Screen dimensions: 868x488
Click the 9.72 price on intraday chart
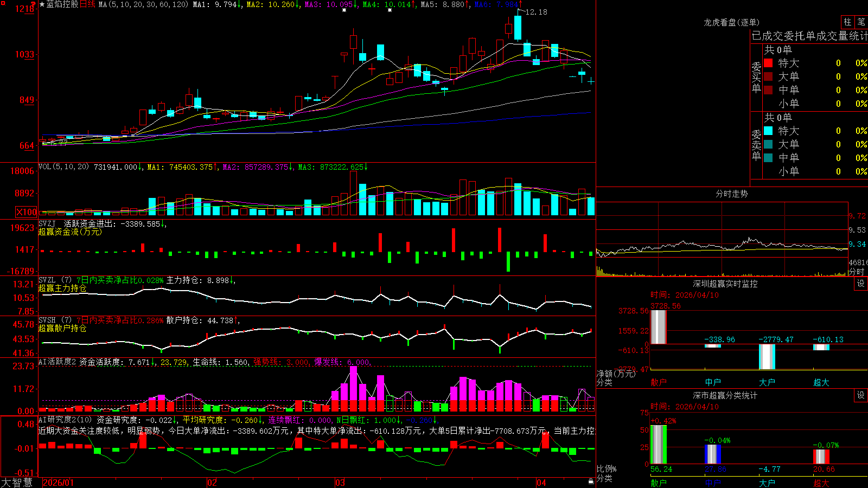[857, 216]
